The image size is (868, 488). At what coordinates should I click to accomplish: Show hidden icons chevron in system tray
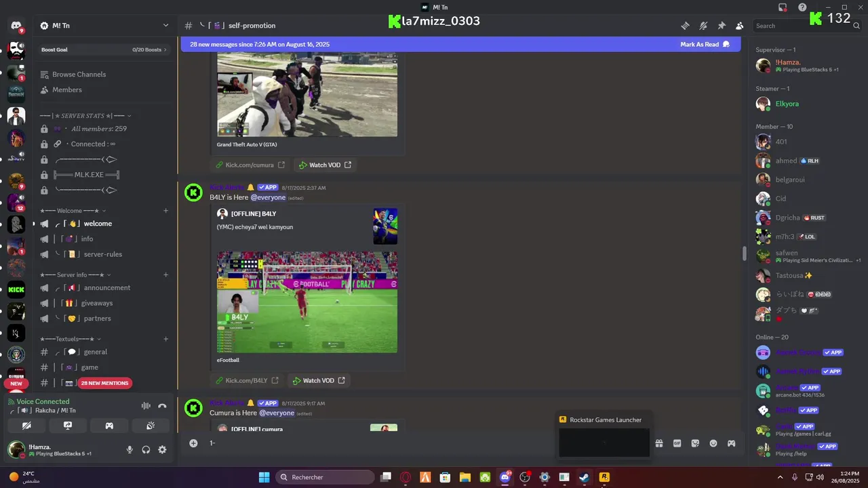780,477
